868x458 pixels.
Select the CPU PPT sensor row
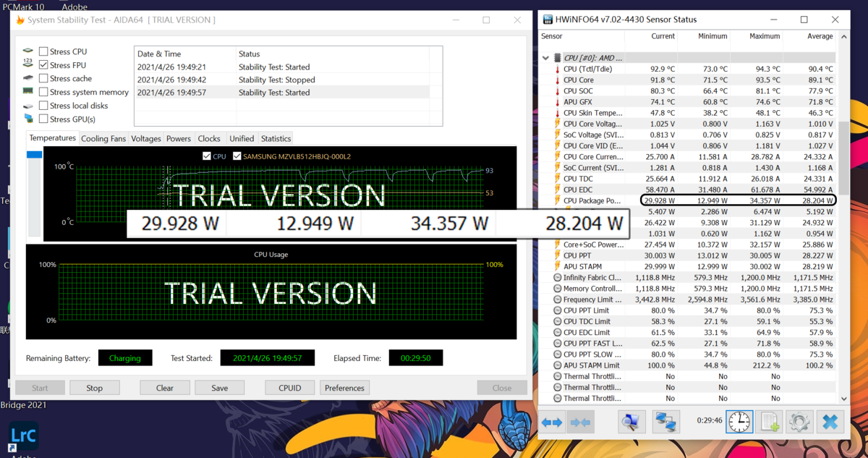coord(689,255)
